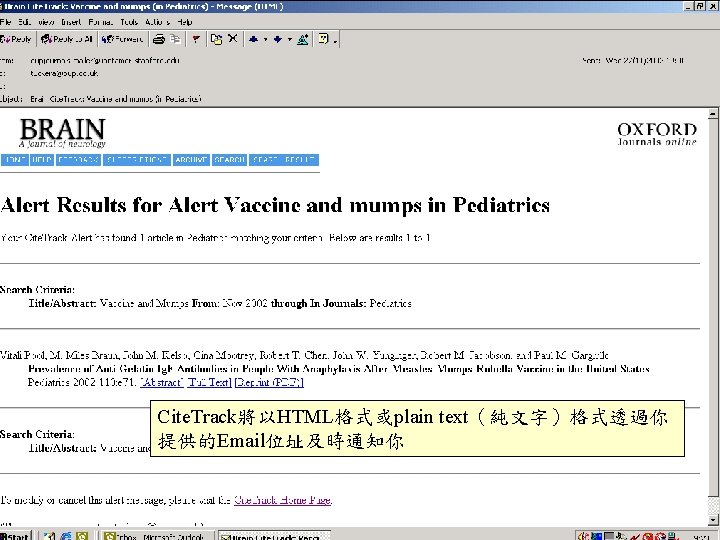Click the Copy icon in toolbar
Image resolution: width=720 pixels, height=540 pixels.
pyautogui.click(x=174, y=39)
